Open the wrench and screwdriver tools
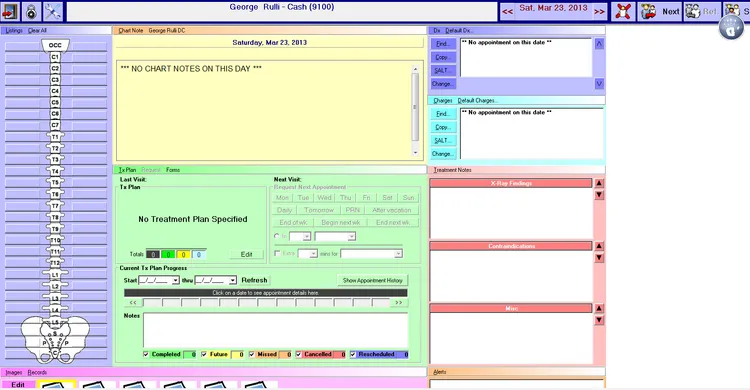Image resolution: width=750 pixels, height=390 pixels. point(53,11)
